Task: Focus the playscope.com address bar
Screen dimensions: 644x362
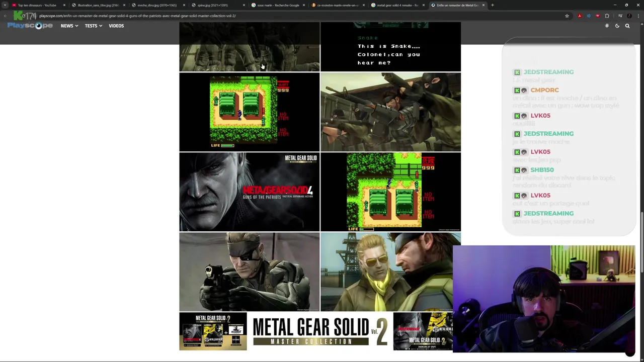Action: pos(297,16)
